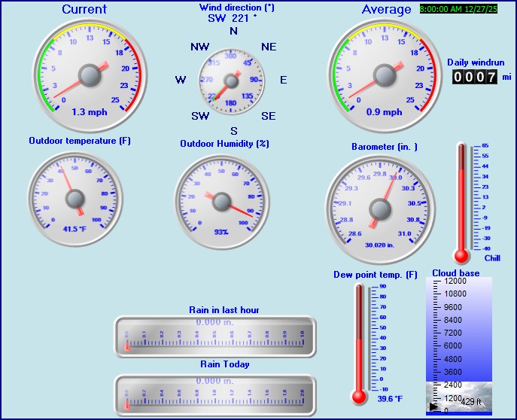Click the compass 'SW' letters below dial
This screenshot has width=517, height=420.
[200, 116]
